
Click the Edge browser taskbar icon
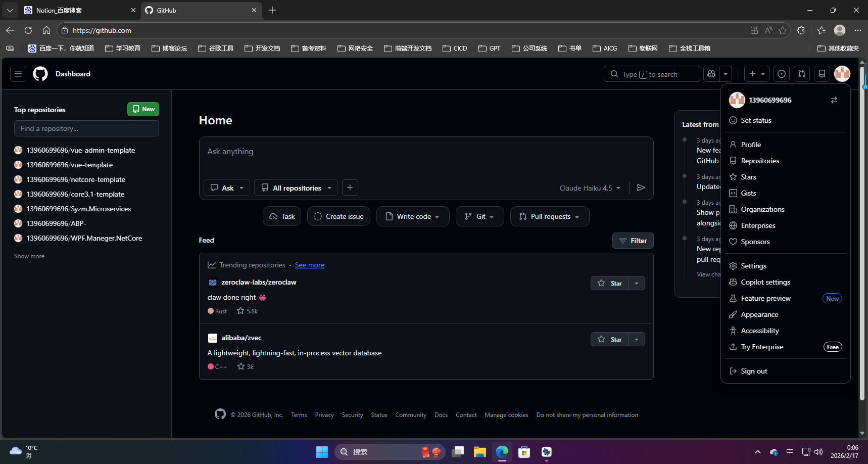point(502,452)
